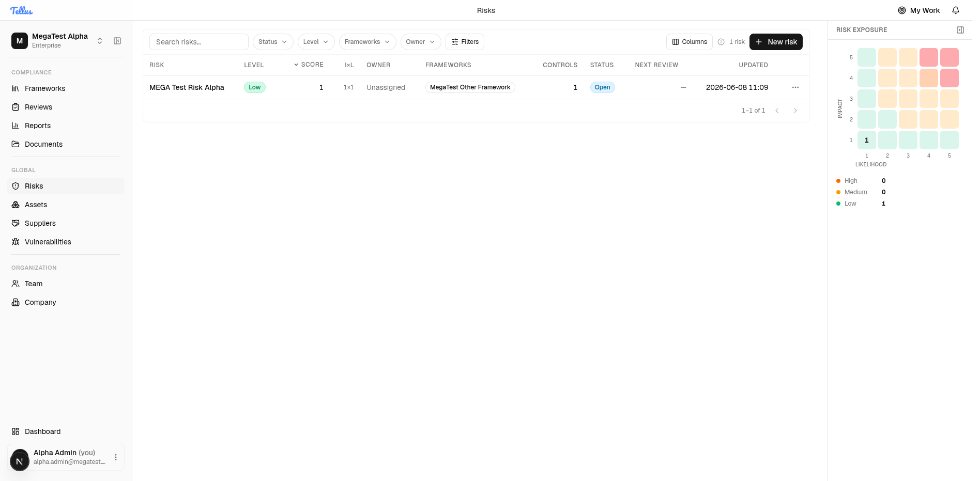Click the Frameworks sidebar icon

pyautogui.click(x=16, y=88)
